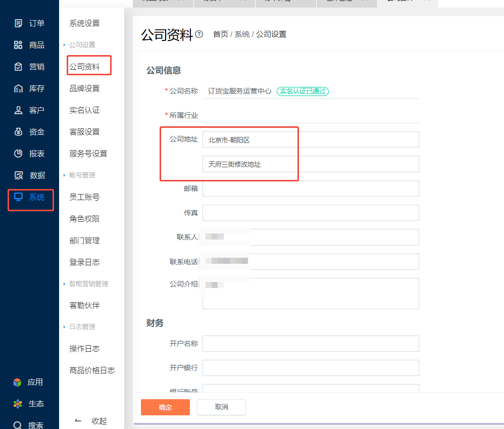This screenshot has height=429, width=504.
Task: Click the 实名认证已通过 badge
Action: coord(303,91)
